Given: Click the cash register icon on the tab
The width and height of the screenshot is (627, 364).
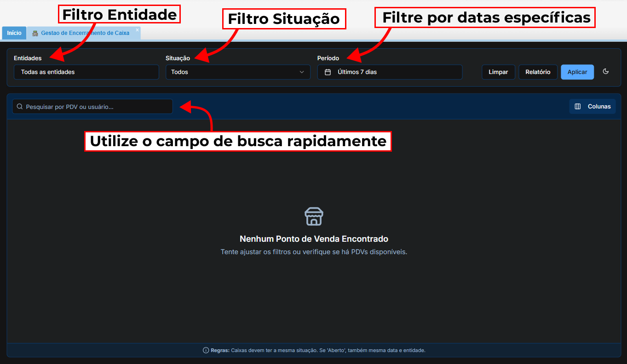Looking at the screenshot, I should [35, 33].
